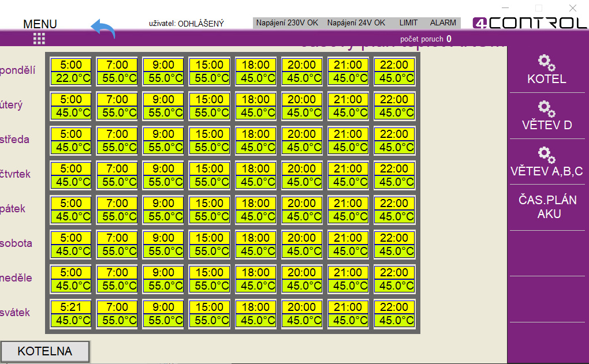Click the LIMIT indicator
Image resolution: width=589 pixels, height=364 pixels.
(x=408, y=23)
